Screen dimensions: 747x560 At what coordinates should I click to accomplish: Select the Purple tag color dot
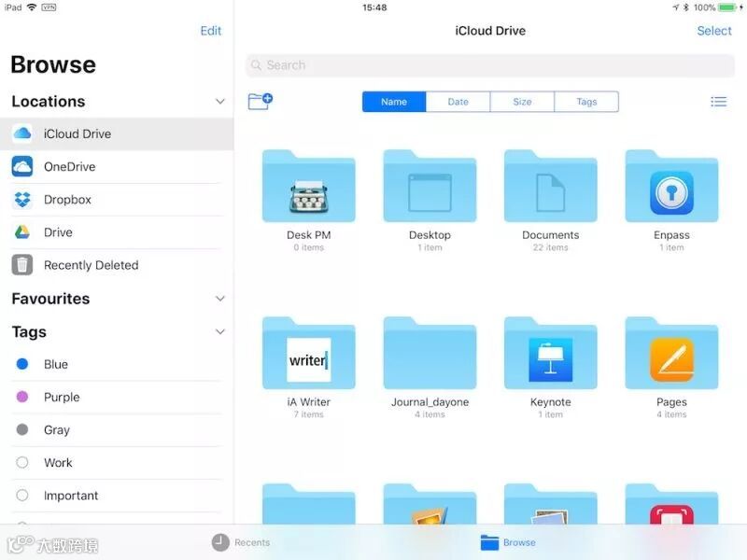(x=22, y=398)
